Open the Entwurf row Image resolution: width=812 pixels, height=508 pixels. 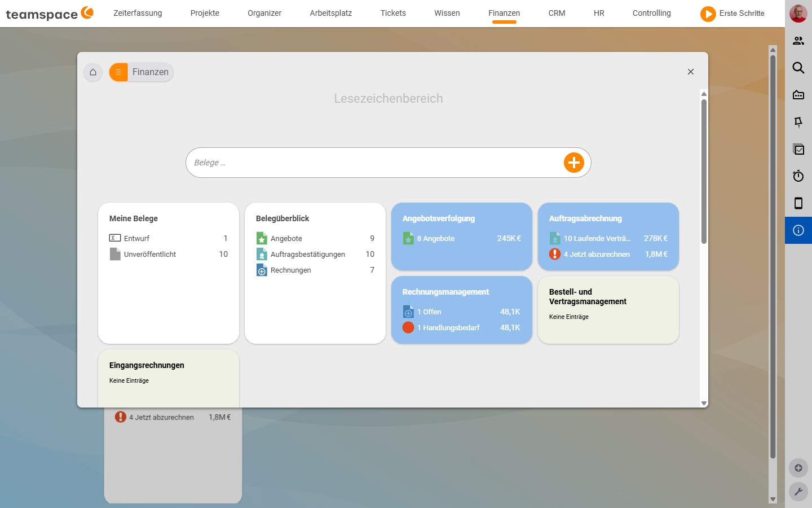click(x=169, y=238)
